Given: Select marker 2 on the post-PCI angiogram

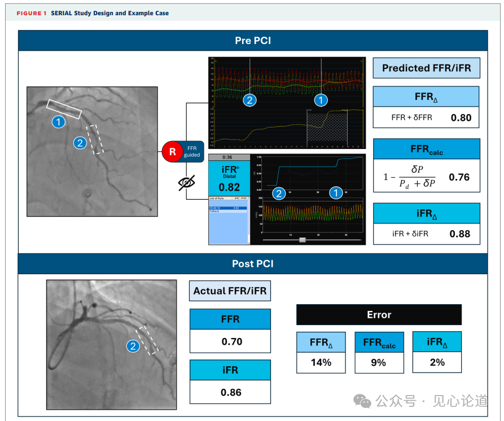Looking at the screenshot, I should point(133,346).
